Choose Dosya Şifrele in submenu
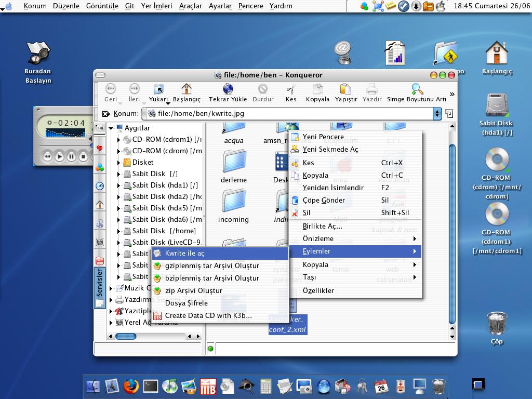 [220, 303]
